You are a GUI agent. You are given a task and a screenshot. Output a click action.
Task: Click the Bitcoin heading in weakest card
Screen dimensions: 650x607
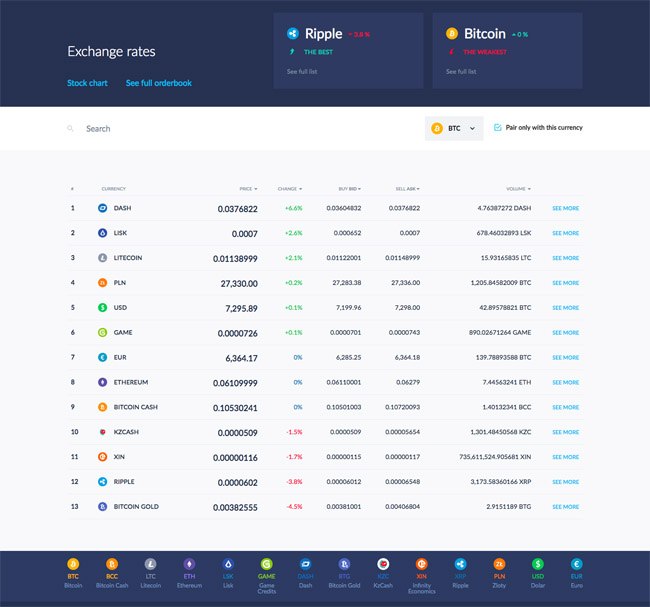485,34
